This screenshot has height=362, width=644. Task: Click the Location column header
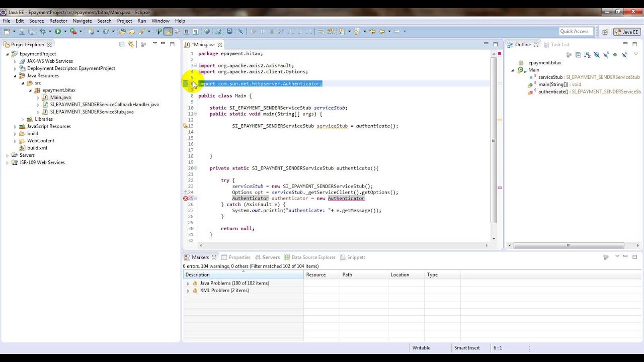coord(406,275)
